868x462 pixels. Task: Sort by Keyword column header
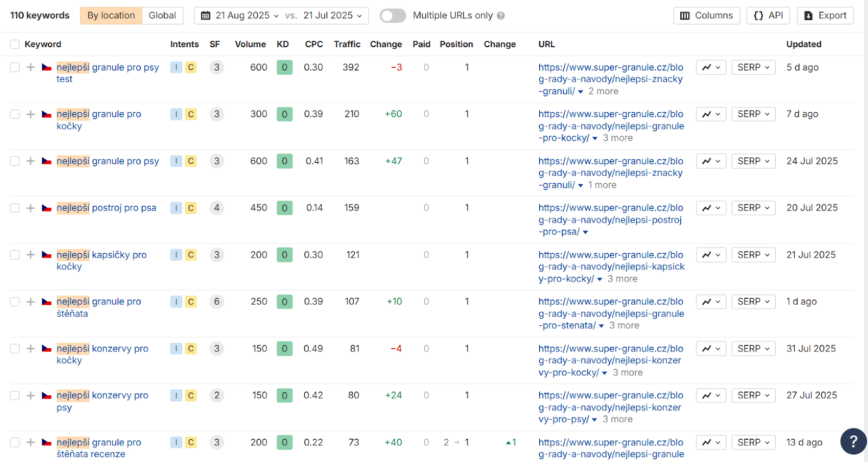43,44
